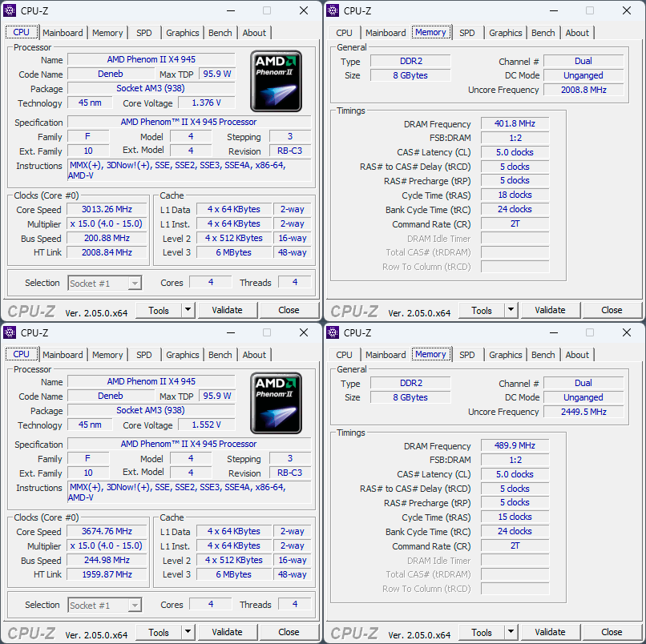The height and width of the screenshot is (644, 646).
Task: Select Core Speed value 3674.76 MHz
Action: (x=107, y=531)
